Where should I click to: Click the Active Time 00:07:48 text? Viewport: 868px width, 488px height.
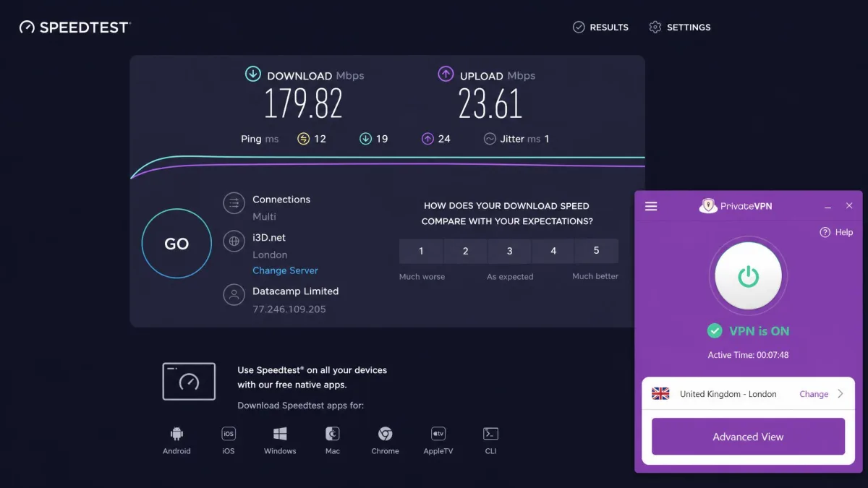pos(748,355)
